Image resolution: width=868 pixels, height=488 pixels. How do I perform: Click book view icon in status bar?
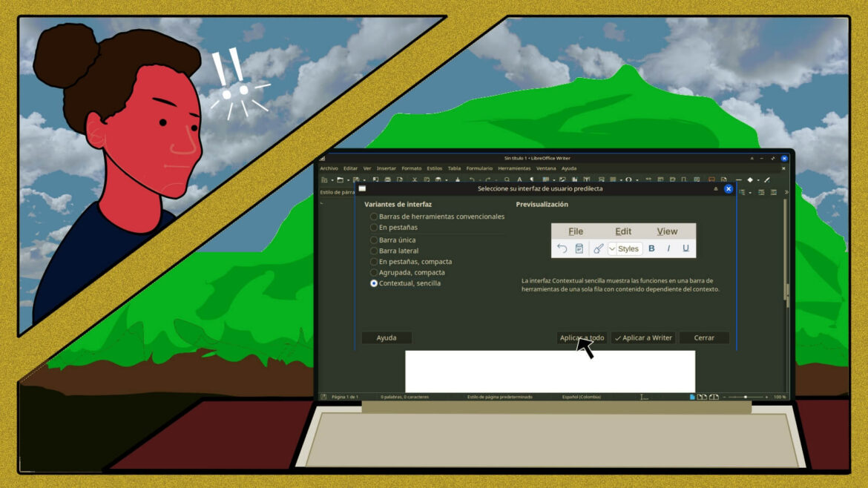714,397
